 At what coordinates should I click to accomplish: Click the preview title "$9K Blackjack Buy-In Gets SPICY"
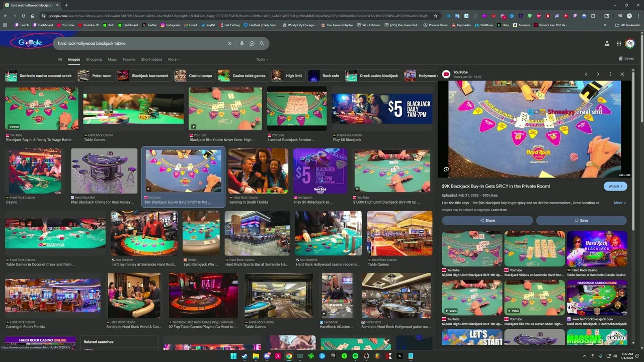[x=496, y=186]
